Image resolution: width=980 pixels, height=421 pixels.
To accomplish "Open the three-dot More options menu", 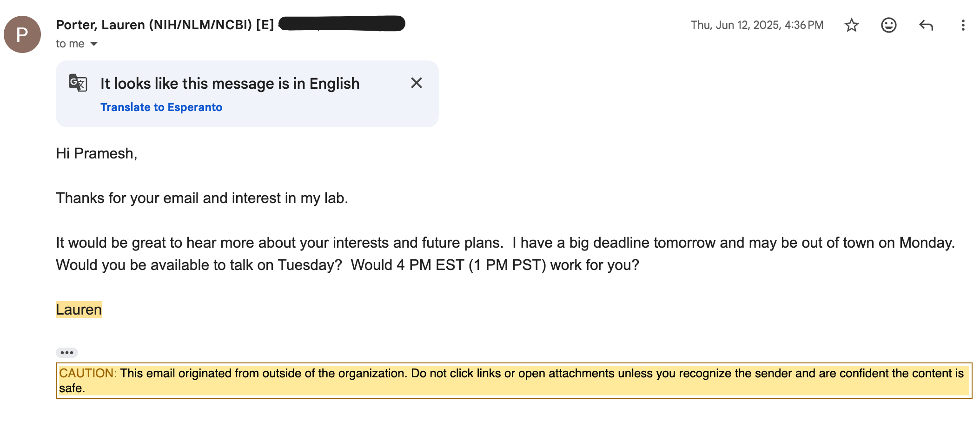I will point(963,25).
